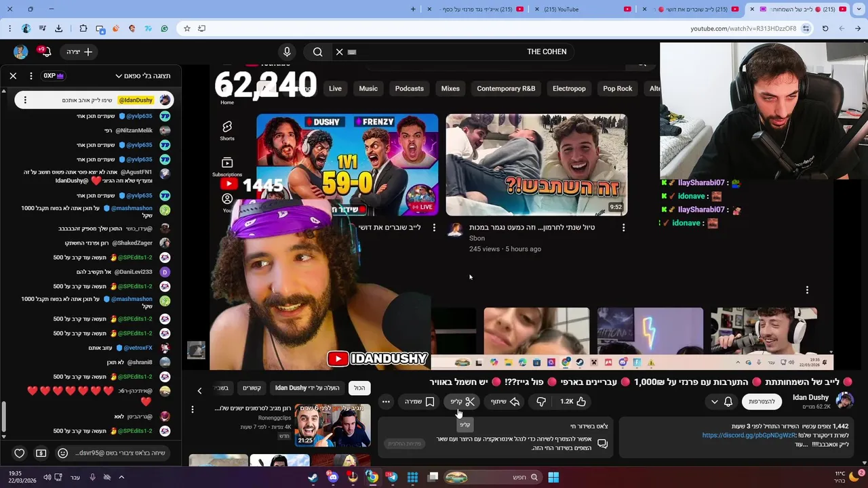Image resolution: width=868 pixels, height=488 pixels.
Task: Open the extensions puzzle icon
Action: (x=83, y=28)
